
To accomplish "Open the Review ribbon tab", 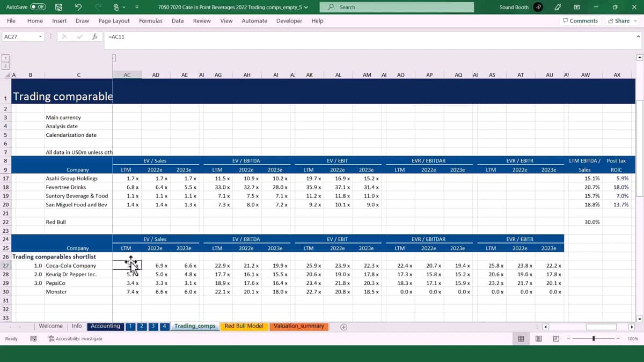I will (202, 21).
